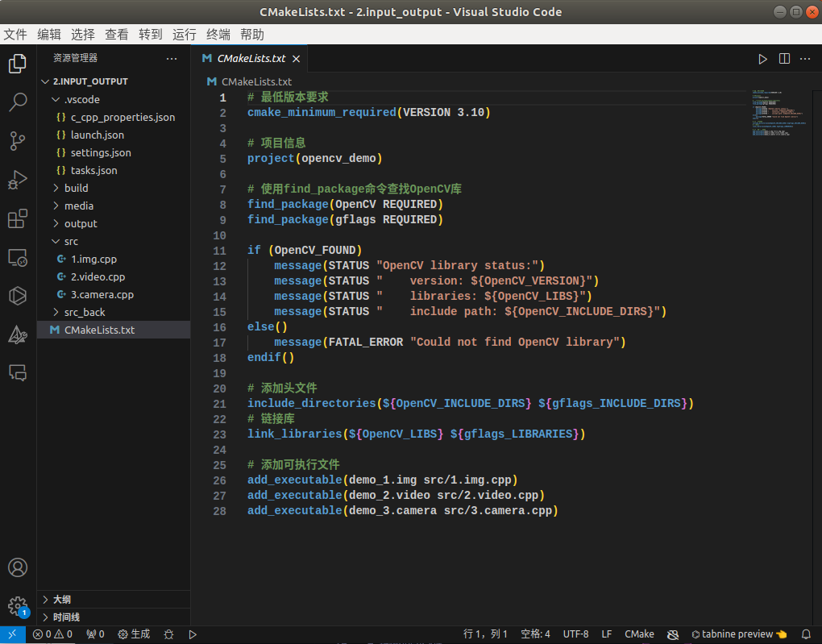The image size is (822, 644).
Task: Open notifications bell in status bar
Action: pos(806,634)
